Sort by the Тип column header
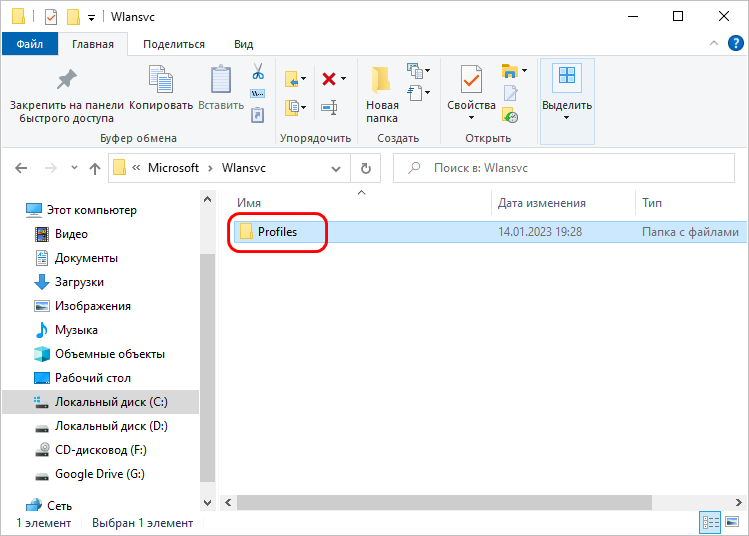 tap(652, 203)
